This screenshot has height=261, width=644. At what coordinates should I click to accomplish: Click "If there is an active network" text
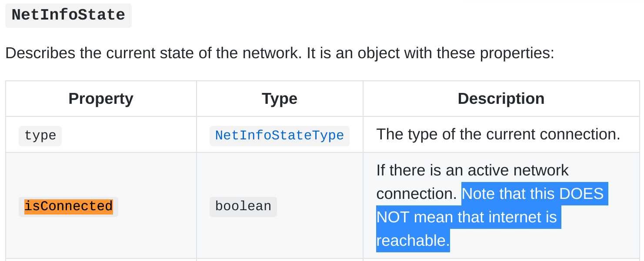click(x=472, y=170)
